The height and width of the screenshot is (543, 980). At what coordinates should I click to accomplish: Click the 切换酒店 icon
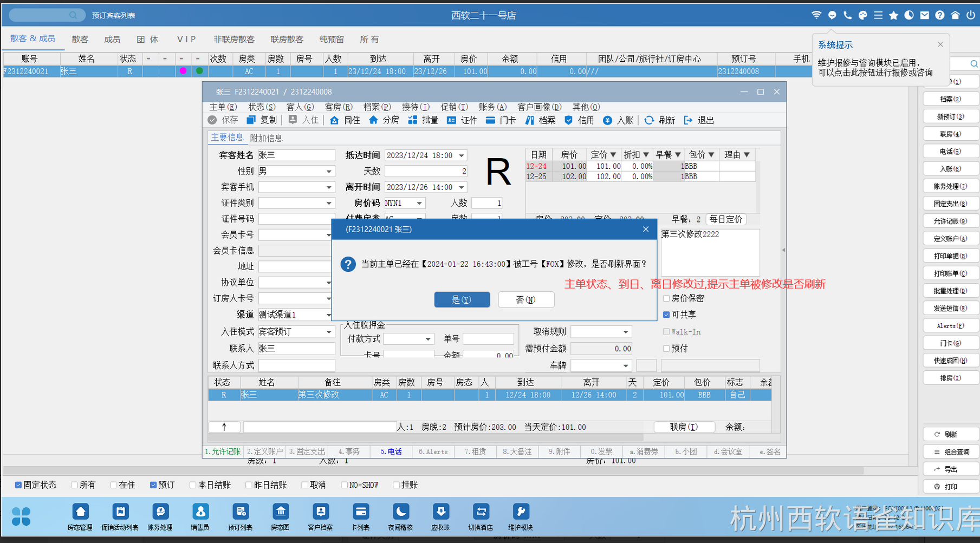481,516
